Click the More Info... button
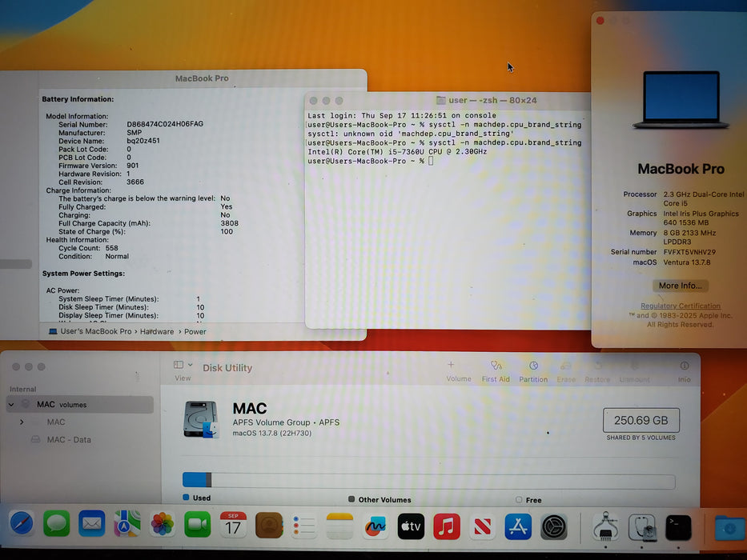The height and width of the screenshot is (560, 747). pos(680,286)
